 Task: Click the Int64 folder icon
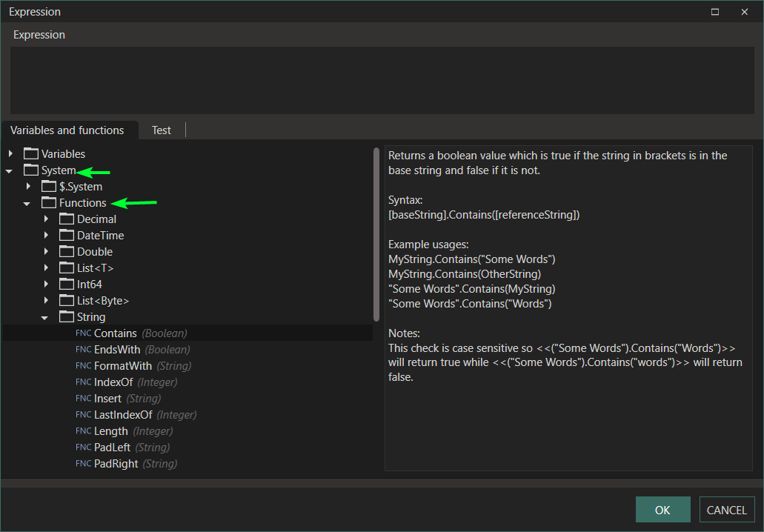67,285
